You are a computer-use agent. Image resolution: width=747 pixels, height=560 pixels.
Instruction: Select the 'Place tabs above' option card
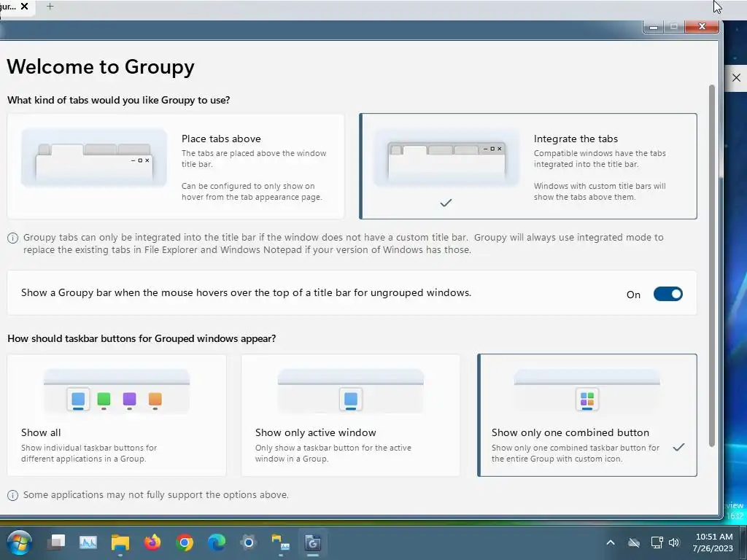(x=175, y=166)
